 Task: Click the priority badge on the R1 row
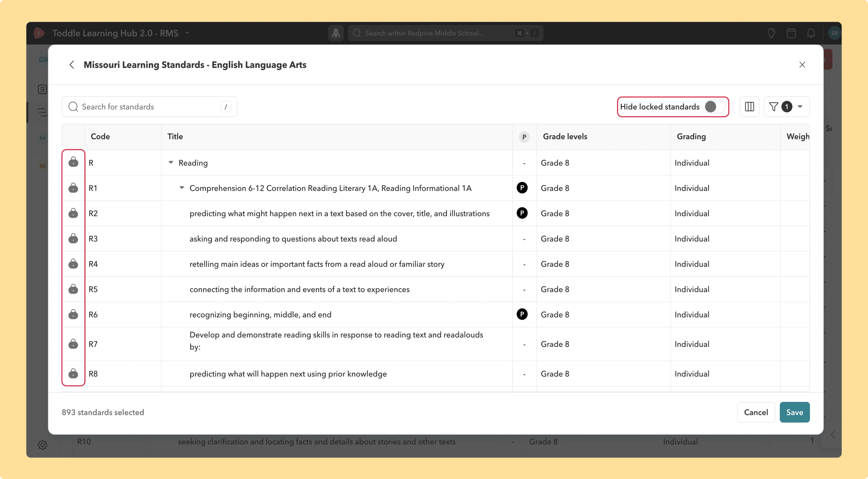click(522, 188)
